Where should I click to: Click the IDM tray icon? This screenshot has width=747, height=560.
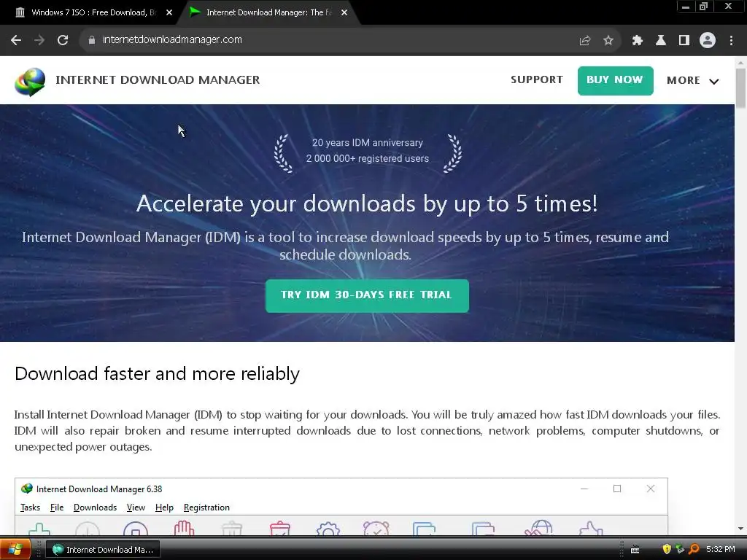681,550
